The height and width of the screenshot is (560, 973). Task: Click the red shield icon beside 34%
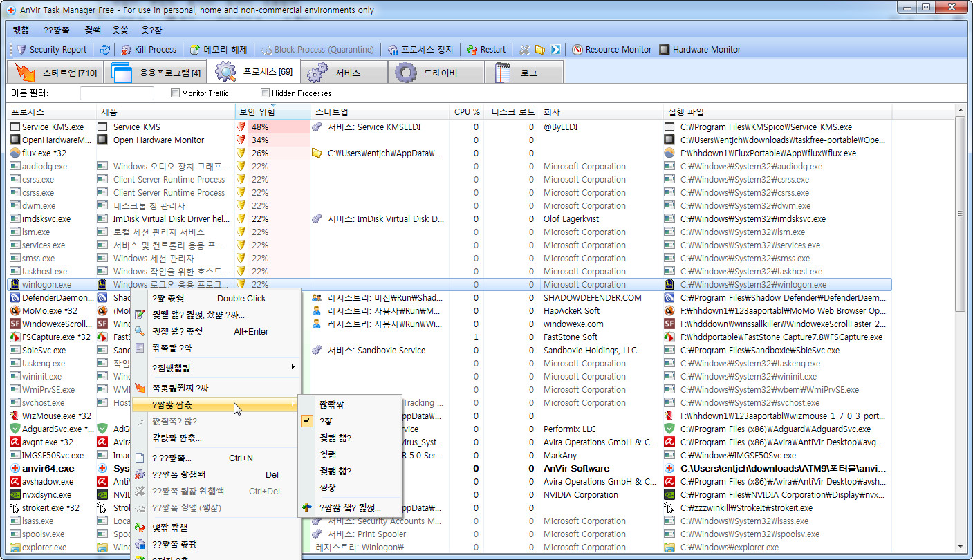point(241,140)
